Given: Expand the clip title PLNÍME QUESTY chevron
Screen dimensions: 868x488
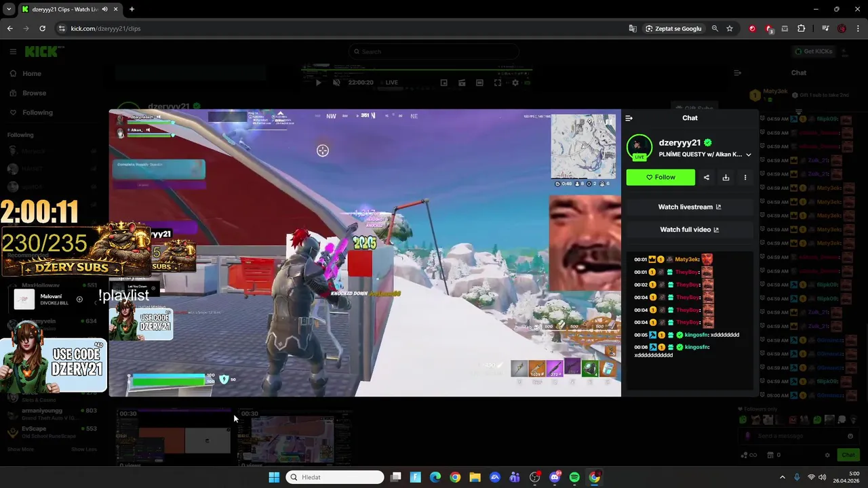Looking at the screenshot, I should (x=749, y=155).
